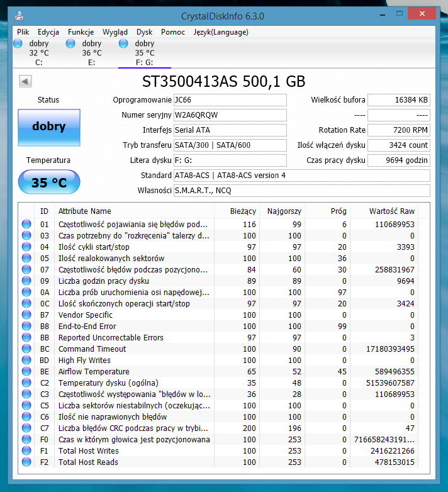Open the Plik menu

(x=23, y=32)
